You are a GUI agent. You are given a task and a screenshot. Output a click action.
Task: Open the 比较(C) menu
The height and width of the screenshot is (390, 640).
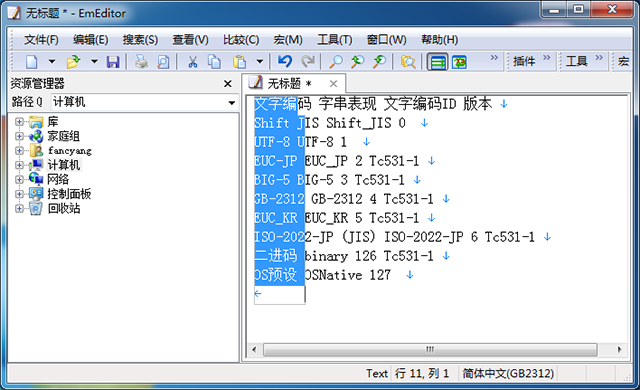tap(241, 40)
